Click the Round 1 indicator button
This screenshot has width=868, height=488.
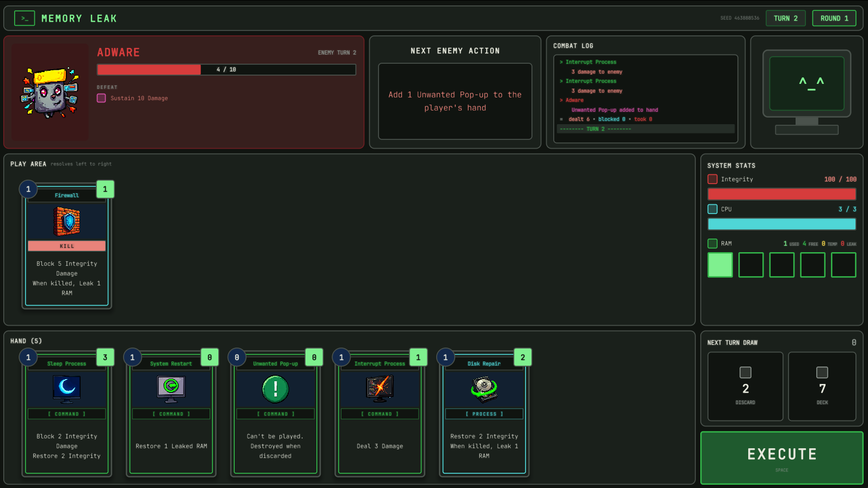[834, 19]
